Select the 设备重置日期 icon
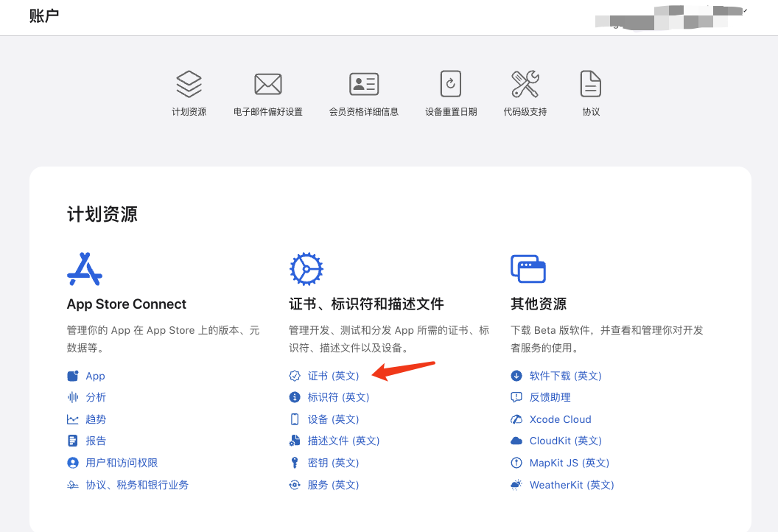778x532 pixels. [x=451, y=84]
